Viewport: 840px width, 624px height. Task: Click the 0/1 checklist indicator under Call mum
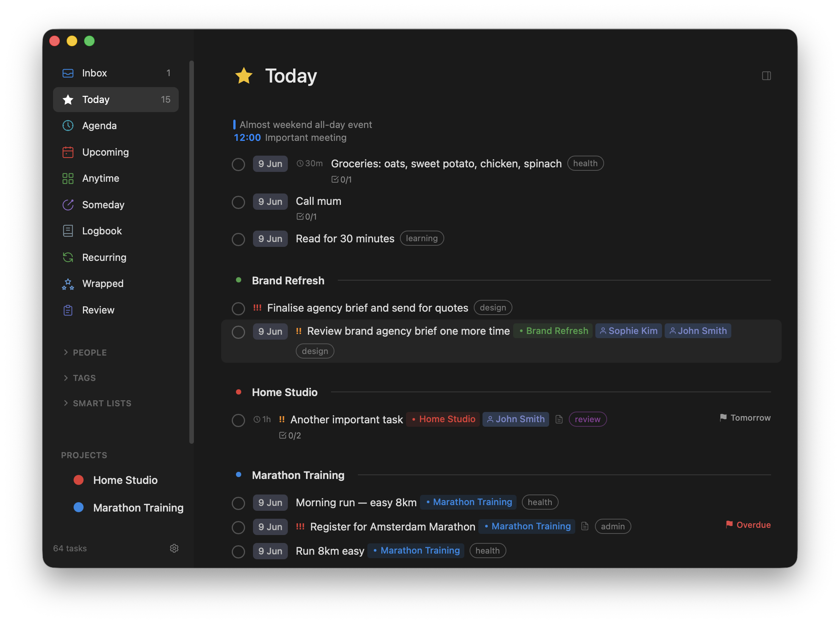(306, 217)
